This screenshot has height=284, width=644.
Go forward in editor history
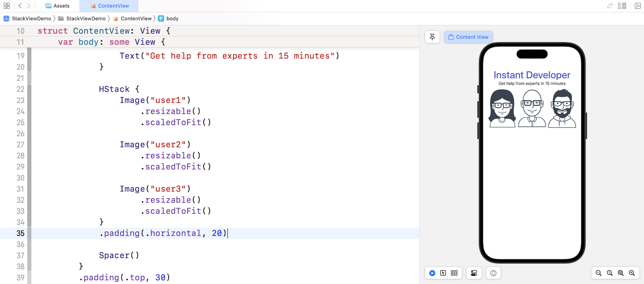tap(29, 6)
